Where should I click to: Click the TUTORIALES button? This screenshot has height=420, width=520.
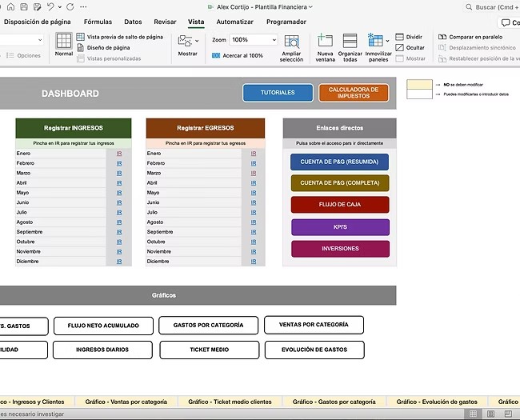pos(278,93)
